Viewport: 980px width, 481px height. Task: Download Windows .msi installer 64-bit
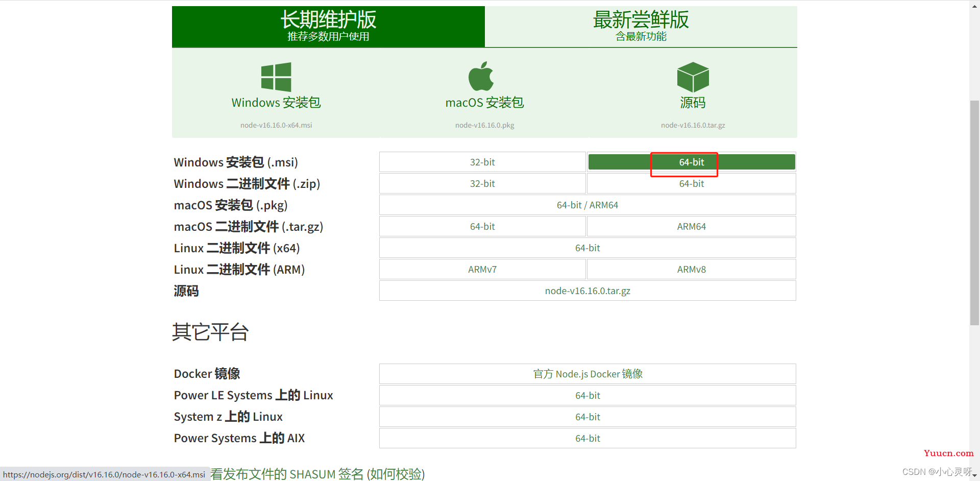[692, 162]
